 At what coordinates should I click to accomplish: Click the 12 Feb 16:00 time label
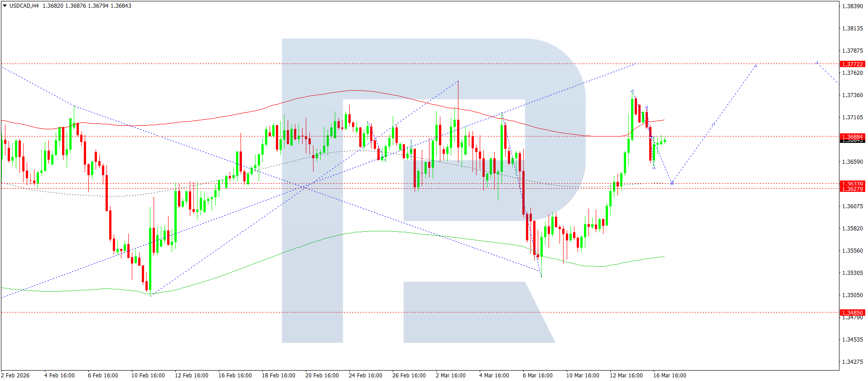192,375
